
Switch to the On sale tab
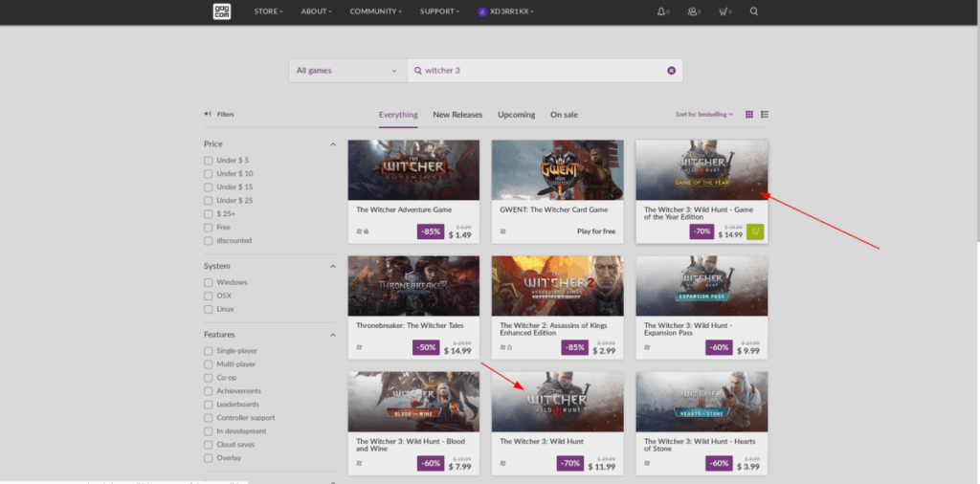564,115
